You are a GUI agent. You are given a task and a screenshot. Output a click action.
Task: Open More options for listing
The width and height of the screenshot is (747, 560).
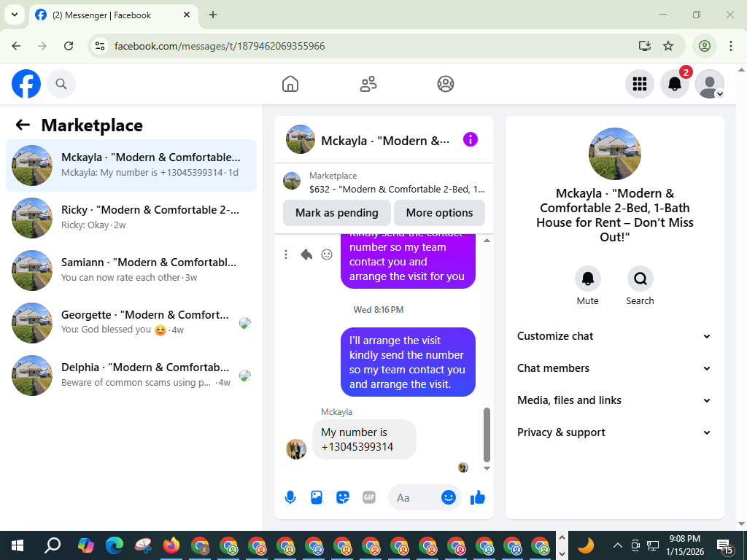[439, 213]
